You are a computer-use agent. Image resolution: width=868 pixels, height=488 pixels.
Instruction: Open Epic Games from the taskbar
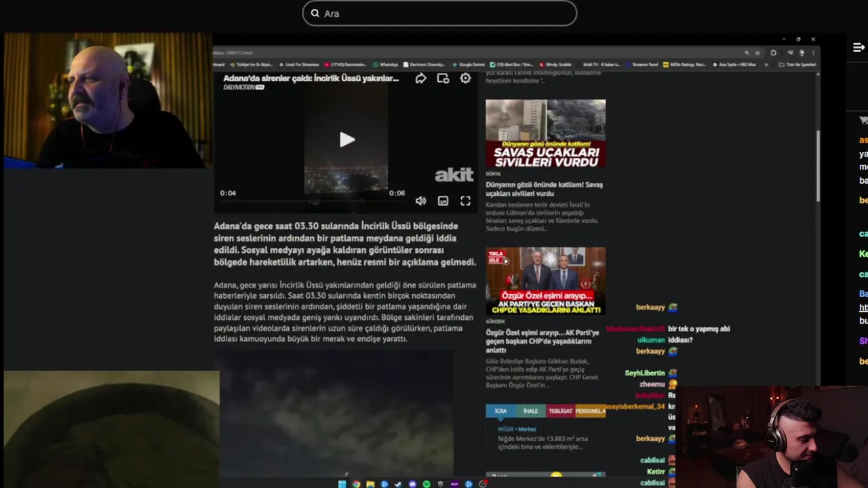441,484
